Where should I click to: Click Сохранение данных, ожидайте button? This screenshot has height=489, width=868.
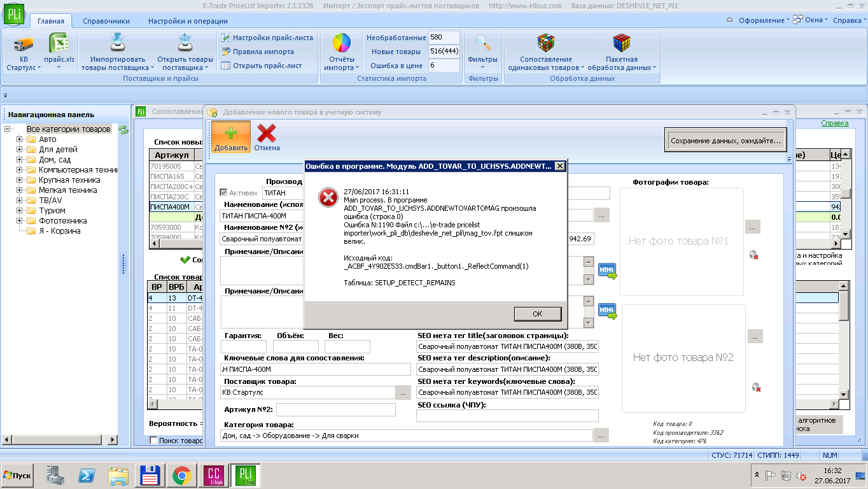click(x=725, y=141)
